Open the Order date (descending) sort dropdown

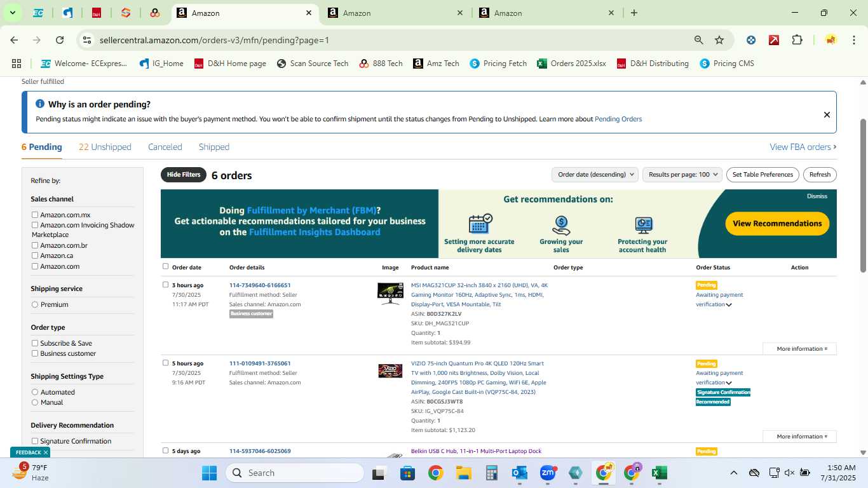click(595, 174)
